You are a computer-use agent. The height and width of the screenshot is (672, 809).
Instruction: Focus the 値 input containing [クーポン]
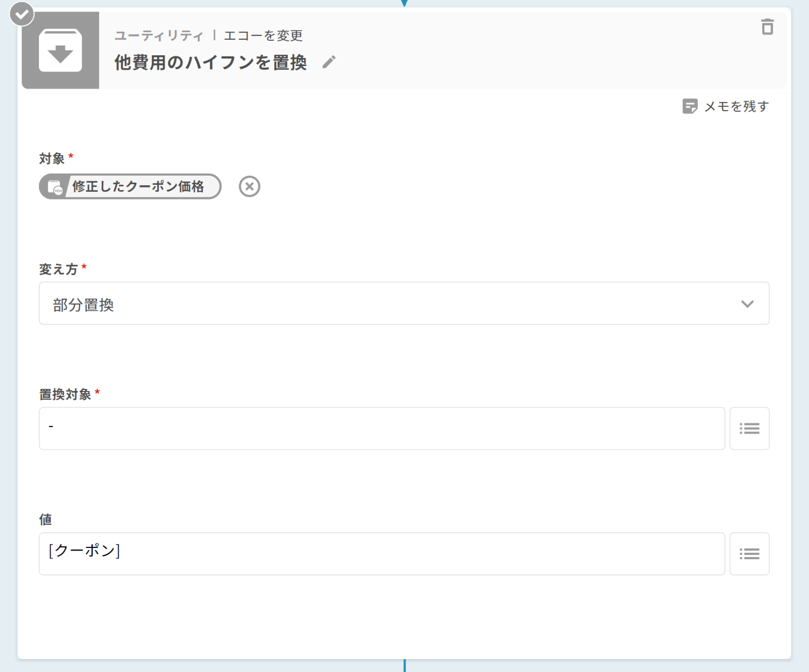381,554
